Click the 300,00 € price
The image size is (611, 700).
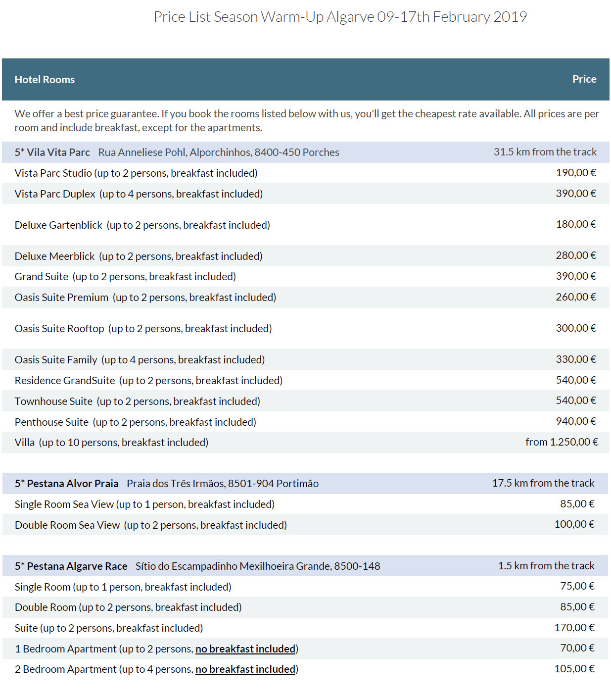click(576, 328)
